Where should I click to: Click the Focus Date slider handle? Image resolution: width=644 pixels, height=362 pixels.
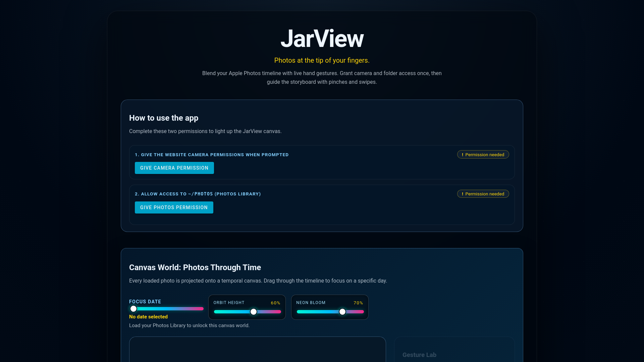[x=133, y=309]
